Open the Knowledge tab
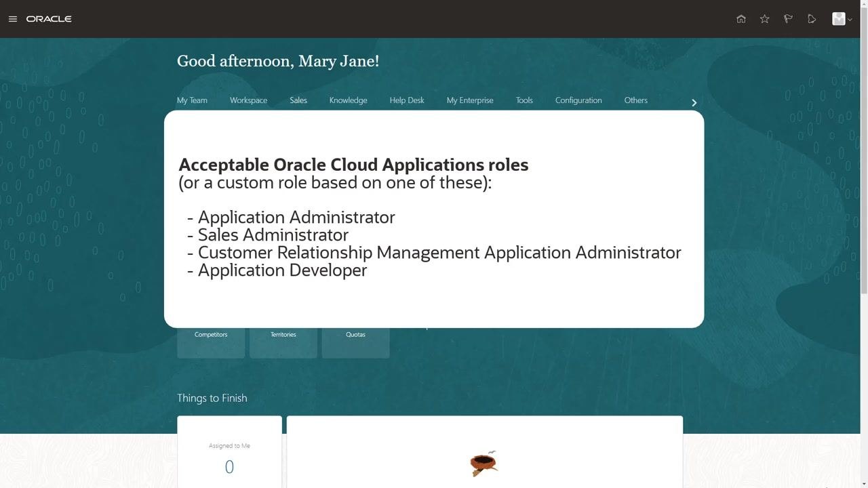This screenshot has height=488, width=868. pyautogui.click(x=348, y=100)
